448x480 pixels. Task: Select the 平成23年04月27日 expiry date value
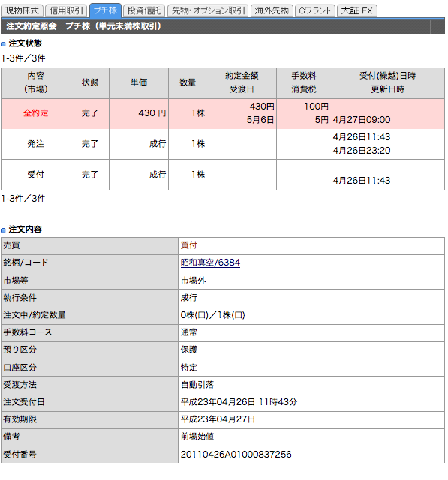(218, 419)
